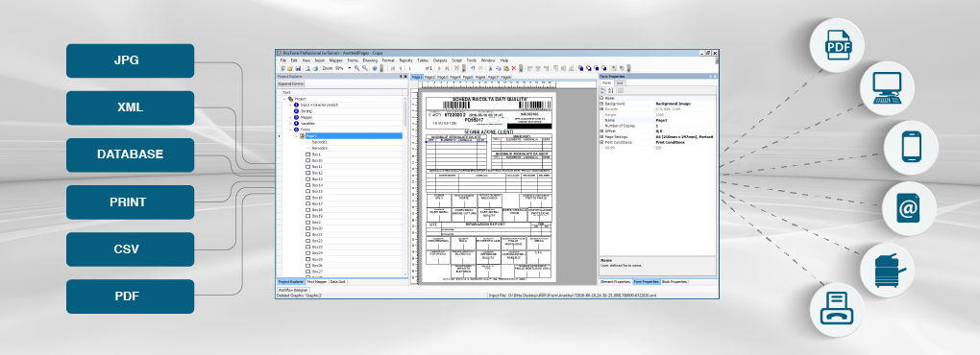980x355 pixels.
Task: Click the blue DATABASE button
Action: coord(130,154)
